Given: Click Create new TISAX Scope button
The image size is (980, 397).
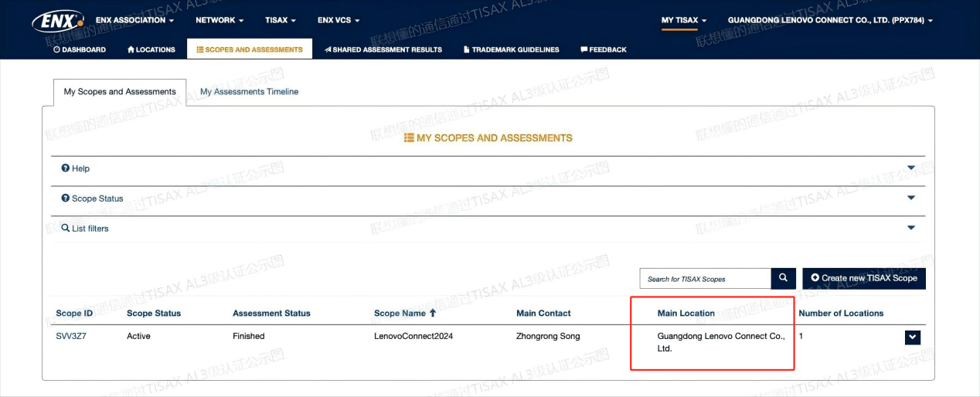Looking at the screenshot, I should click(x=863, y=278).
